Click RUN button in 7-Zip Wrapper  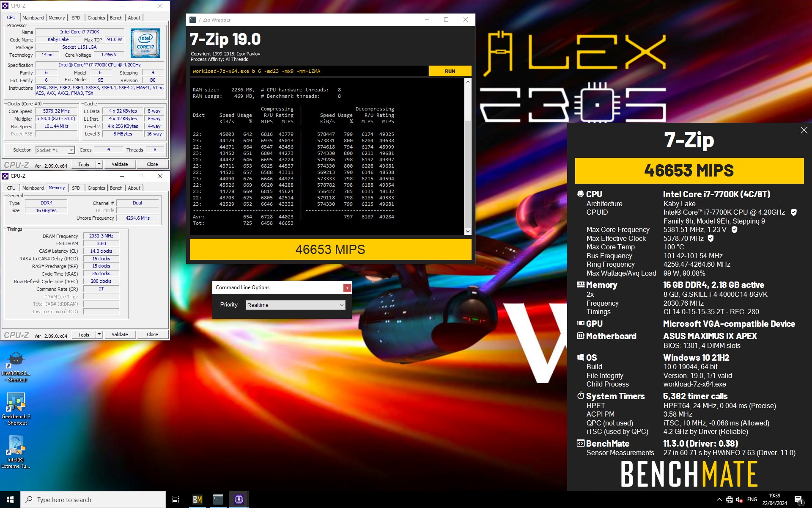(x=450, y=71)
